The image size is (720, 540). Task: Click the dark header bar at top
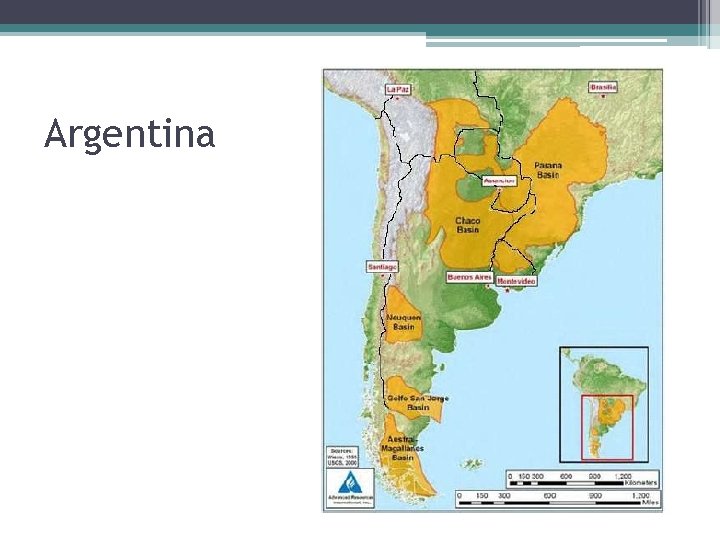(x=349, y=12)
